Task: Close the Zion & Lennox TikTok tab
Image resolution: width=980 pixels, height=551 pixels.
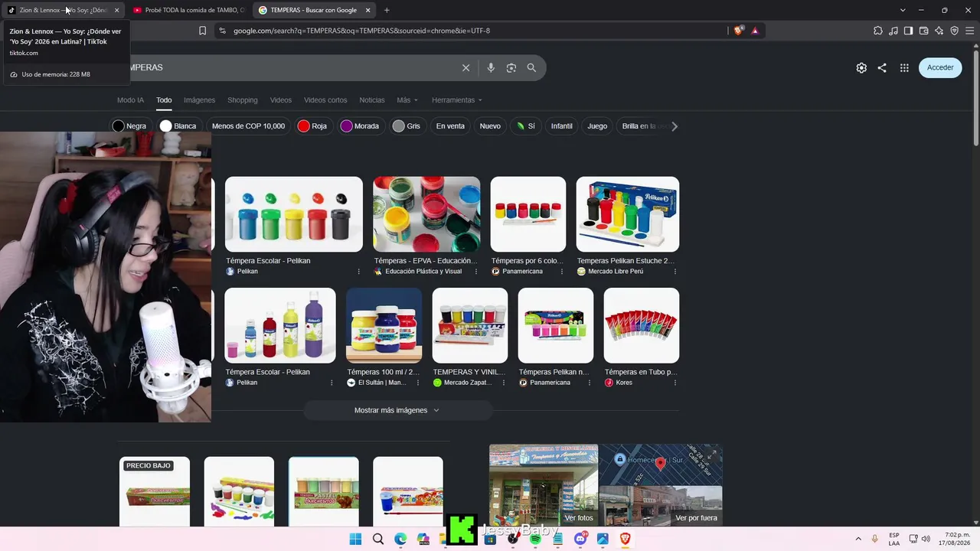Action: [116, 10]
